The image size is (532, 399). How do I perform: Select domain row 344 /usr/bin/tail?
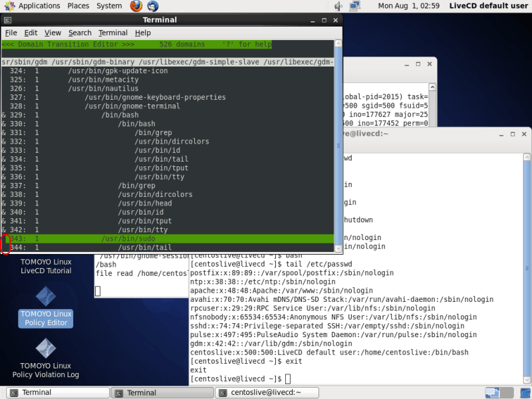coord(168,247)
